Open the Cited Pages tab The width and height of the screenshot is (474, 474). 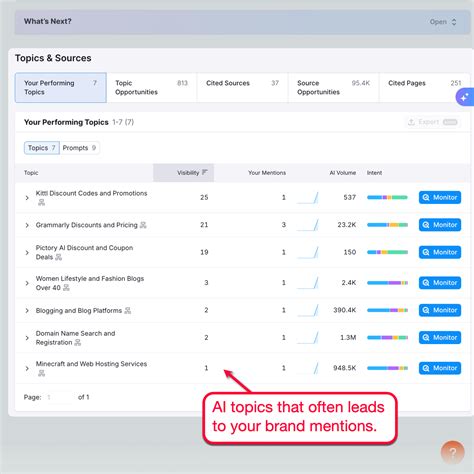pyautogui.click(x=425, y=87)
